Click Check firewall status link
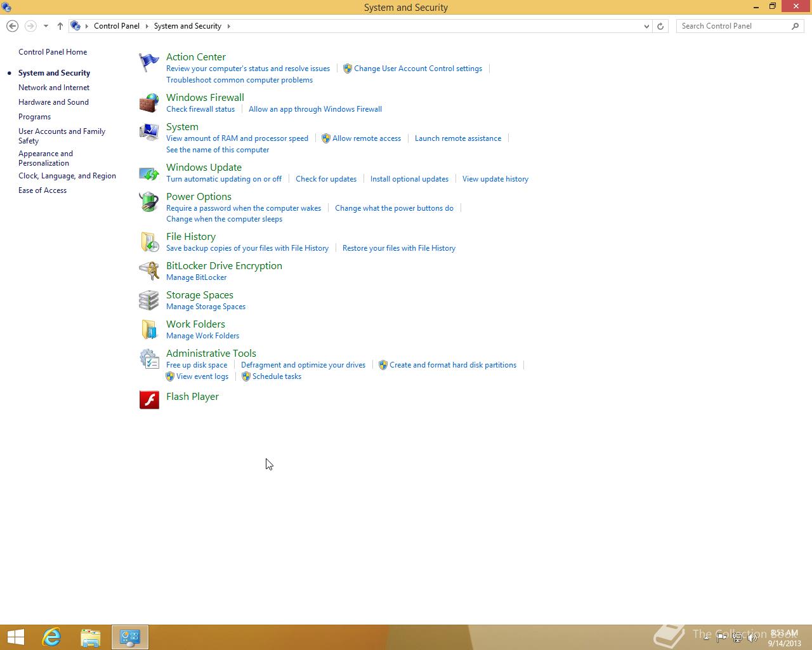 click(x=200, y=109)
